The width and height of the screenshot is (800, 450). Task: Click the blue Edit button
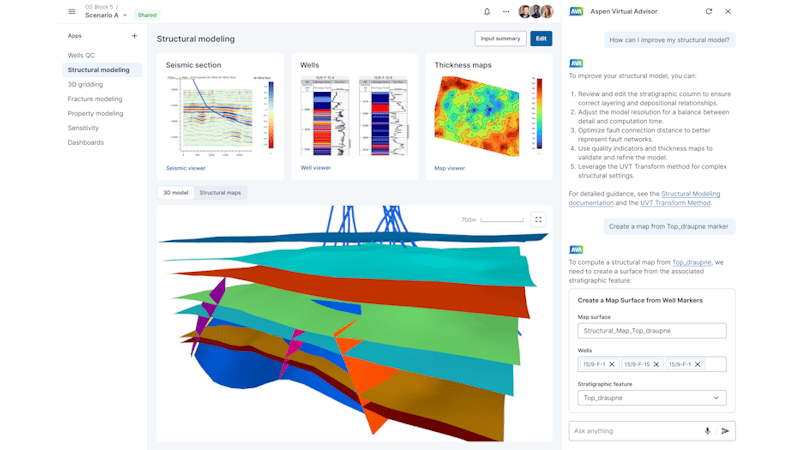point(541,39)
